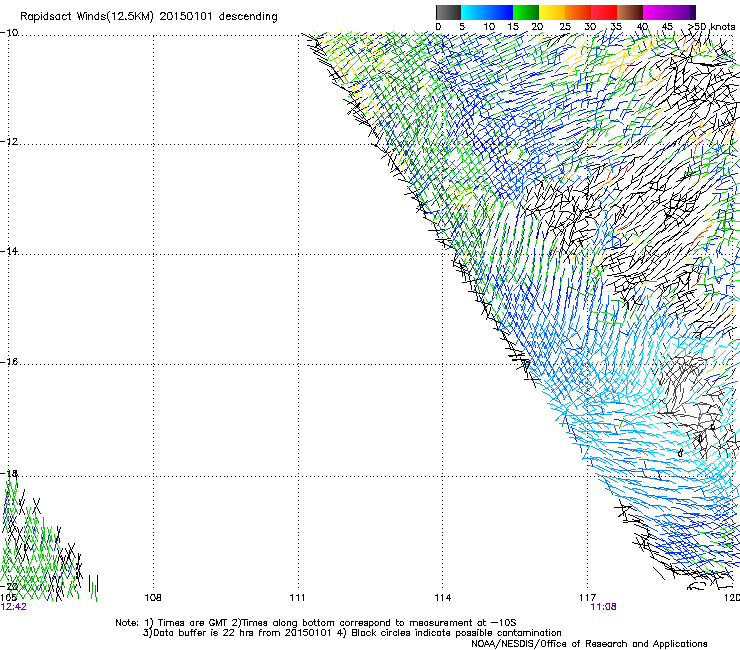Click the gray 0-5 knots color swatch

(x=448, y=12)
